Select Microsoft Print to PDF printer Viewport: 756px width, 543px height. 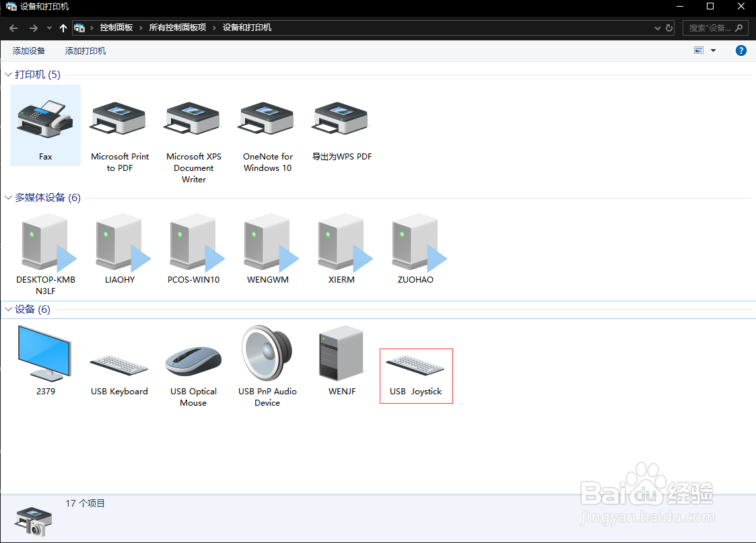pos(120,137)
